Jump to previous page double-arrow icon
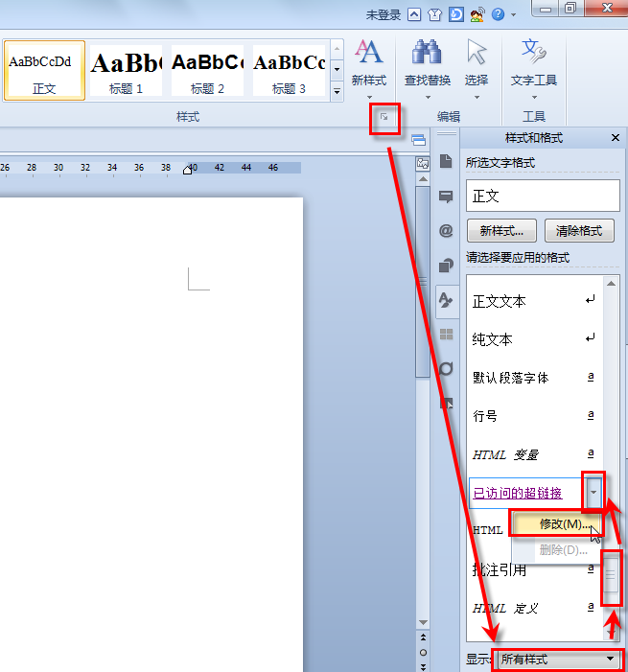 [x=423, y=637]
